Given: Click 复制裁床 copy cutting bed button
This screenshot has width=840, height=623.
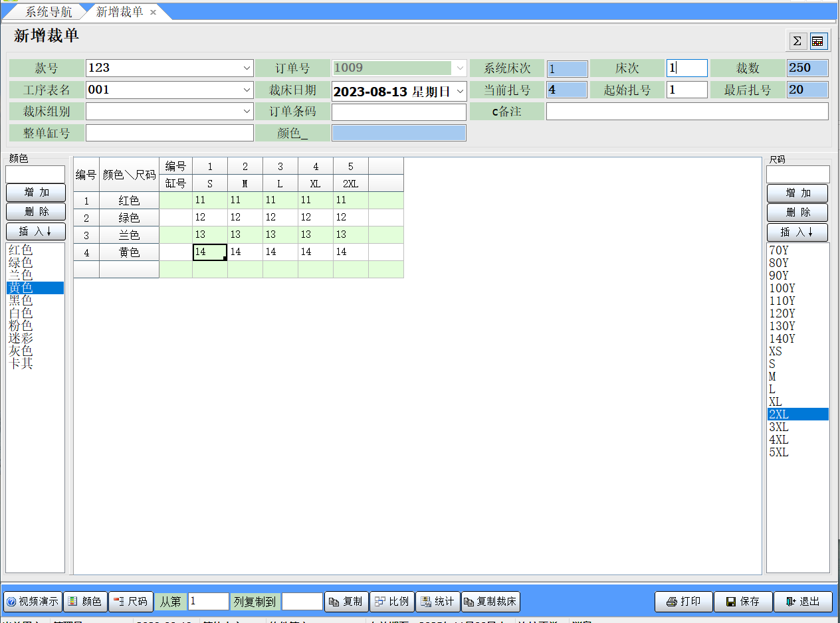Looking at the screenshot, I should click(490, 602).
